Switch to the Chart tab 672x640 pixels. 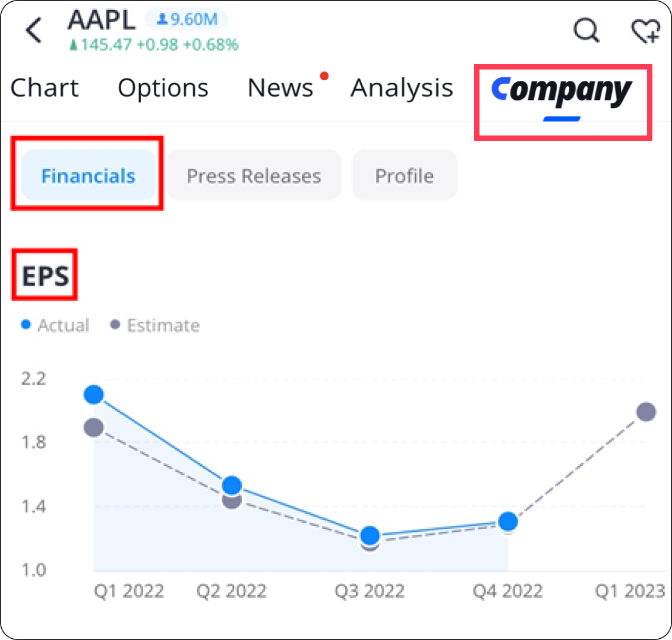click(x=45, y=88)
